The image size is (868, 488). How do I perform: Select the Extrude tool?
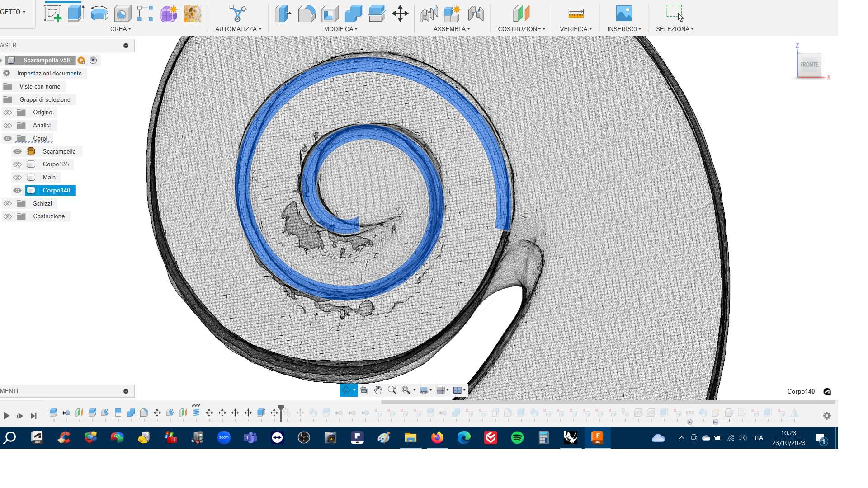tap(76, 13)
